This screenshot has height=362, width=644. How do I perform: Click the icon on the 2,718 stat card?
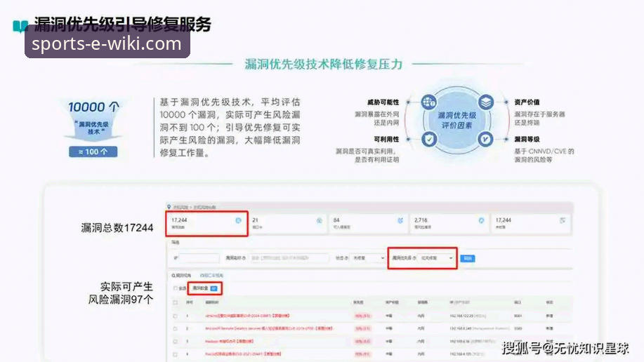[x=481, y=221]
